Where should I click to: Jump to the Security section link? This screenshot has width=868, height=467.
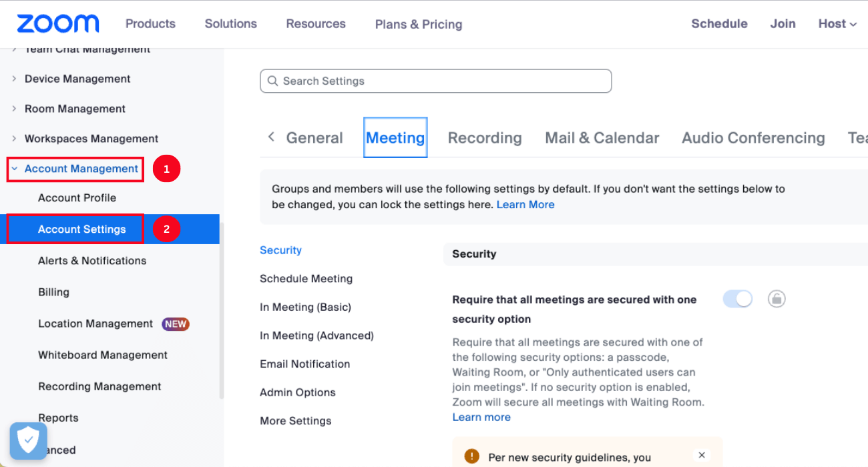[280, 250]
